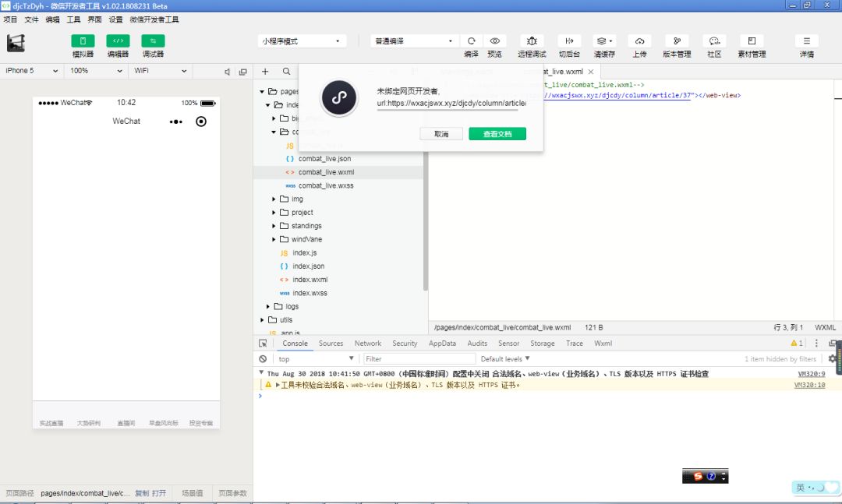Toggle the editor panel button
The image size is (842, 504).
[x=118, y=41]
